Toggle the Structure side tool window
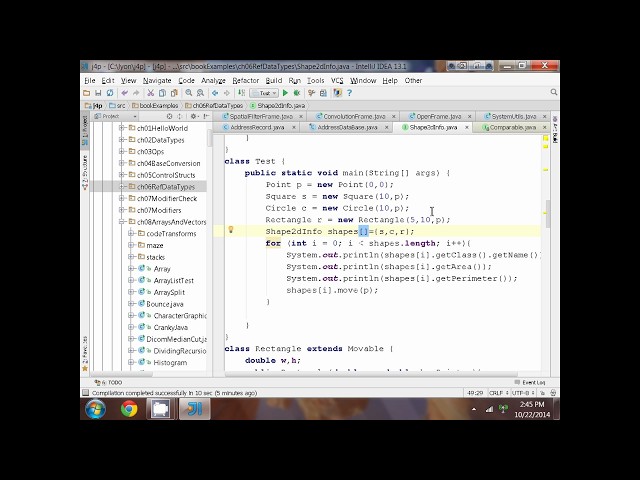The height and width of the screenshot is (480, 640). pos(85,173)
